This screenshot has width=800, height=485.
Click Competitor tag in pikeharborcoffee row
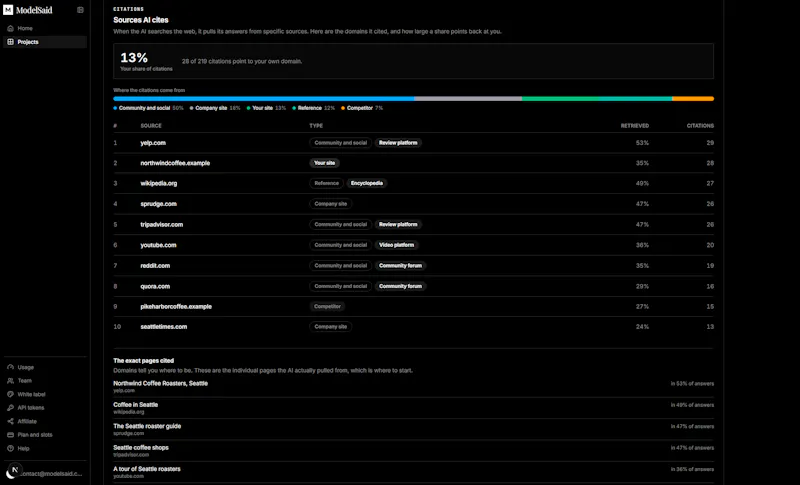[327, 307]
